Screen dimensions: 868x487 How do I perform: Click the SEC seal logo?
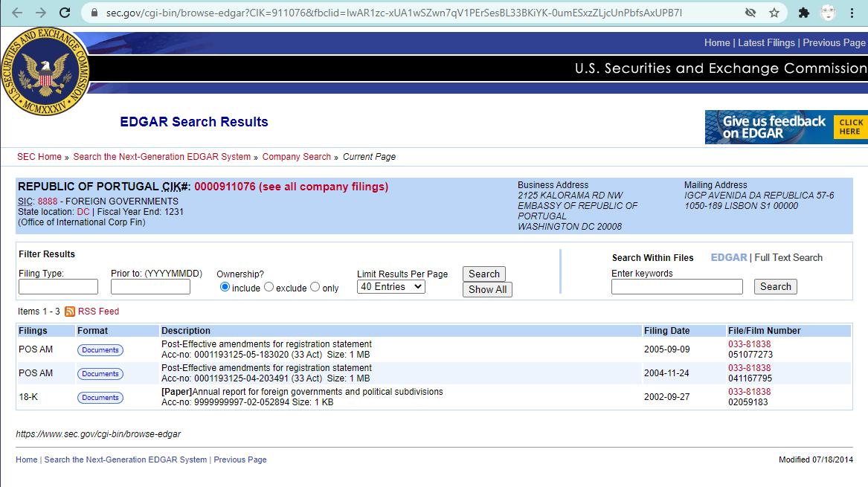[x=45, y=71]
